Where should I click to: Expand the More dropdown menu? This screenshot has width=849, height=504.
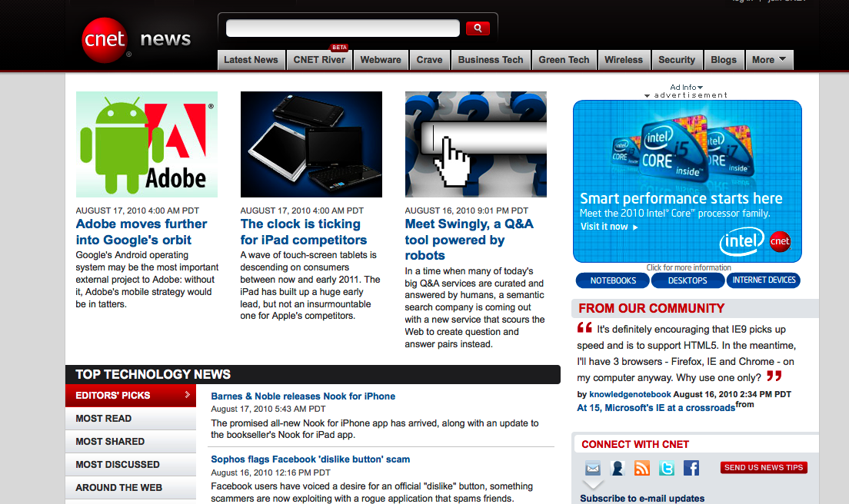pos(769,60)
